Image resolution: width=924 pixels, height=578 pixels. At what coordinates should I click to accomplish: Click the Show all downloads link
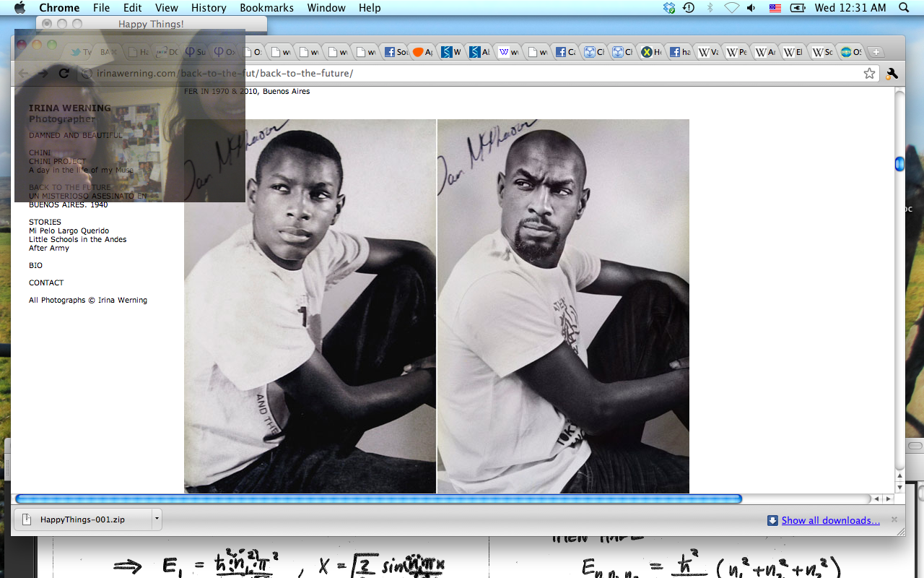(x=830, y=520)
